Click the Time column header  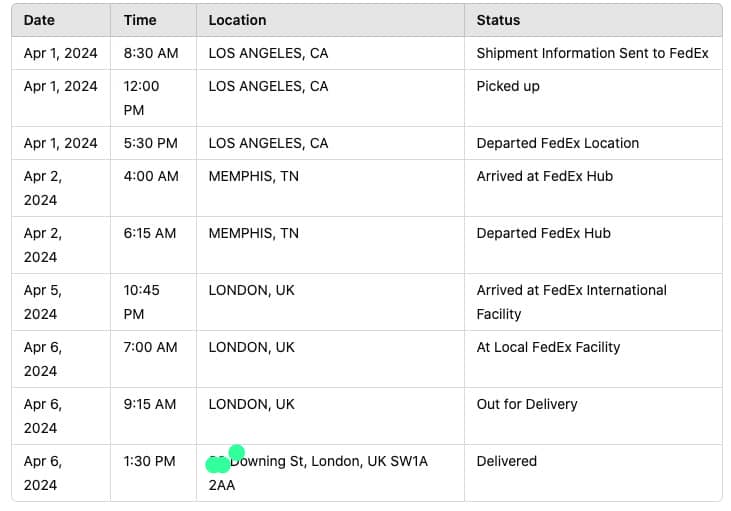tap(140, 20)
